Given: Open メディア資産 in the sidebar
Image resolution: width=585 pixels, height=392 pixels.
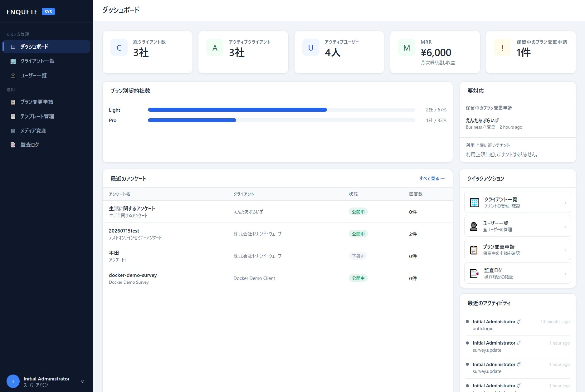Looking at the screenshot, I should [46, 131].
